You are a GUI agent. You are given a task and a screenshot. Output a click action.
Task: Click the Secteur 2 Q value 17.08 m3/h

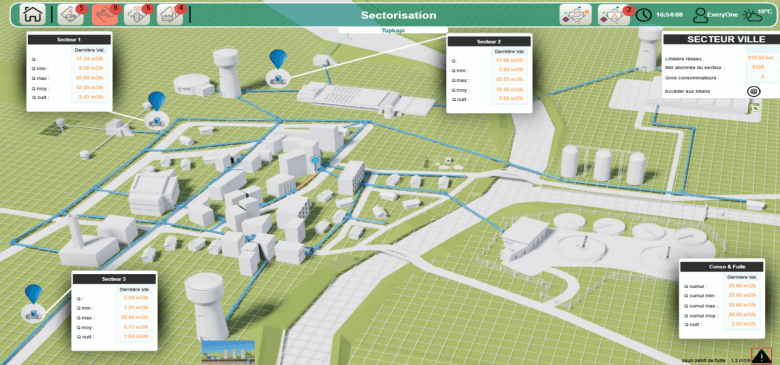tap(508, 61)
